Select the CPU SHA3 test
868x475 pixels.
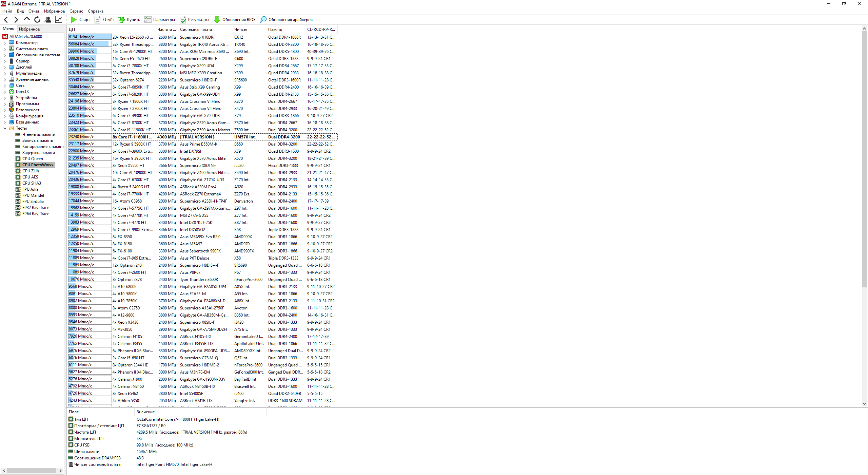32,183
